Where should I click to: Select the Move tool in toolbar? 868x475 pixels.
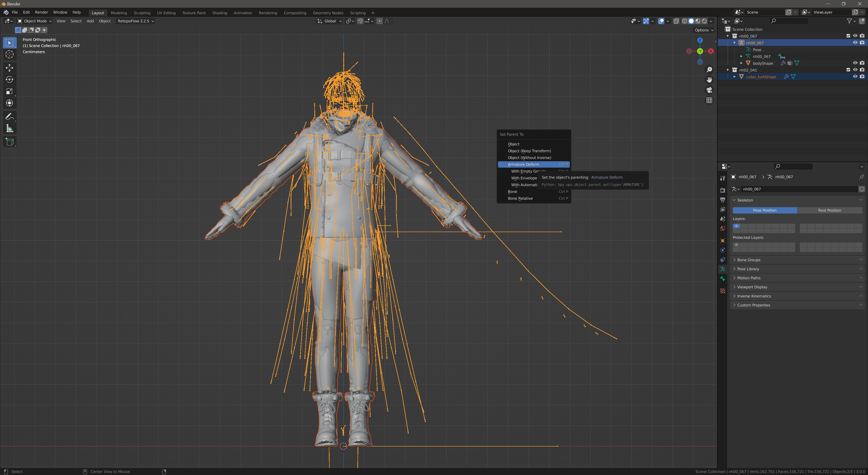click(9, 68)
